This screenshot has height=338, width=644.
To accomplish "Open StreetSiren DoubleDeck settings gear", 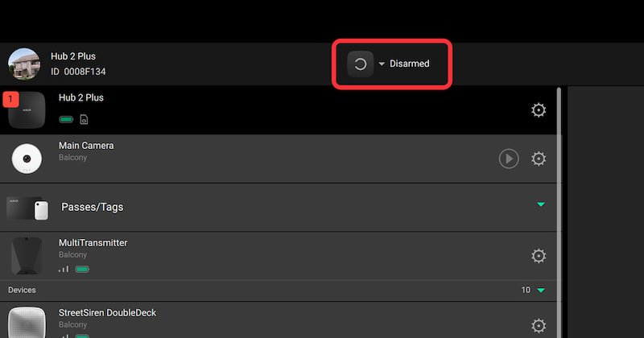I will (x=539, y=326).
